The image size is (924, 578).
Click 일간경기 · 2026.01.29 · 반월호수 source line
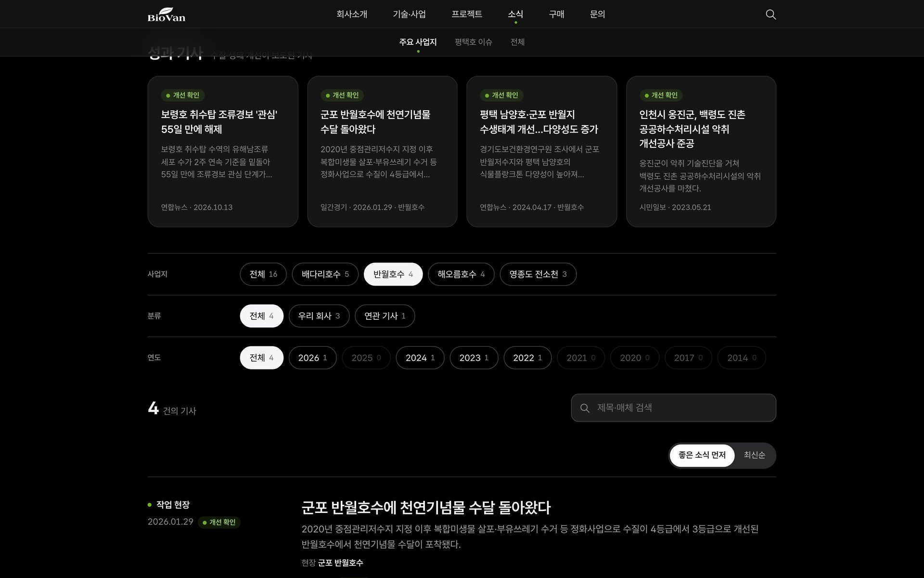(x=372, y=208)
